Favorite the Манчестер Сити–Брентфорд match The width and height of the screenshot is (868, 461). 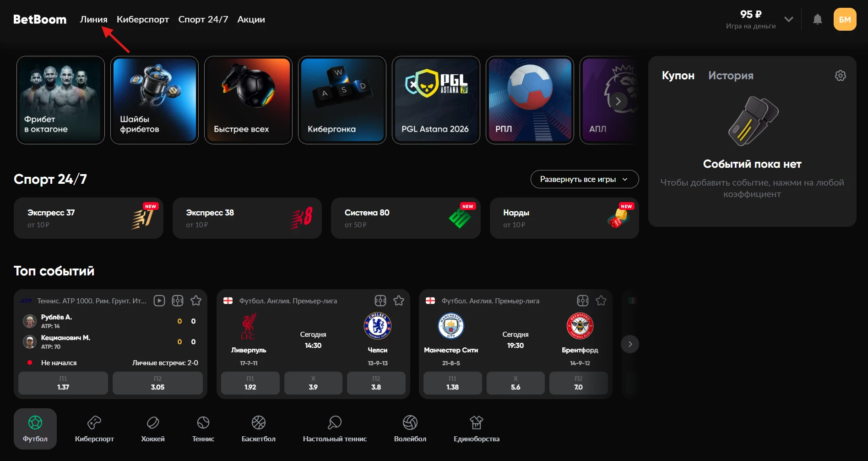point(601,301)
